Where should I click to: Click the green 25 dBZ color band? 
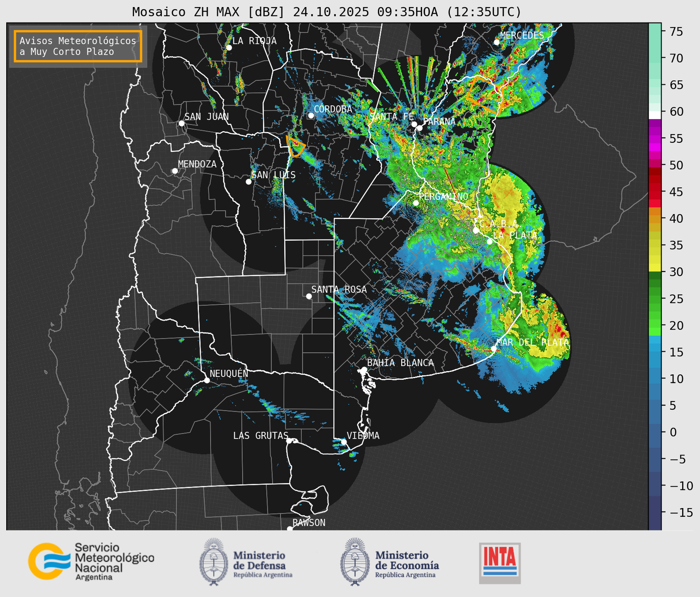tap(655, 299)
